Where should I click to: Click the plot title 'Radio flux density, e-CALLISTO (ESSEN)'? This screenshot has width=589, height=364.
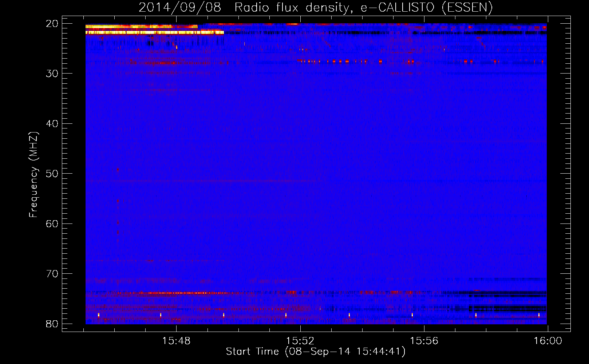[x=363, y=7]
